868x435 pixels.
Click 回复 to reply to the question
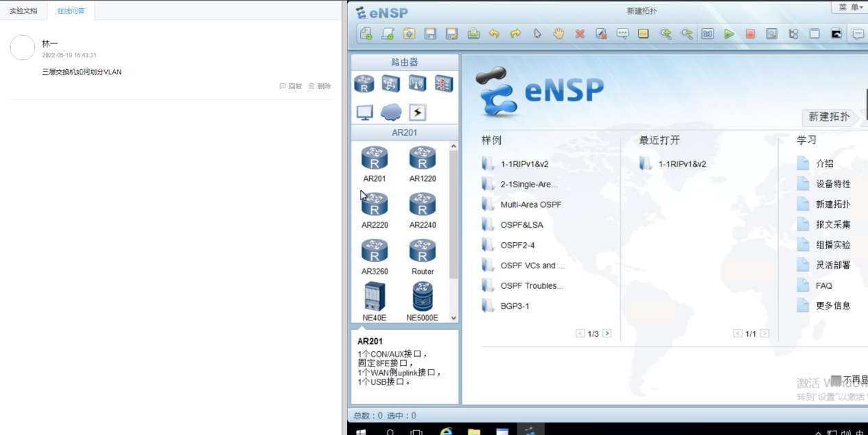(291, 86)
